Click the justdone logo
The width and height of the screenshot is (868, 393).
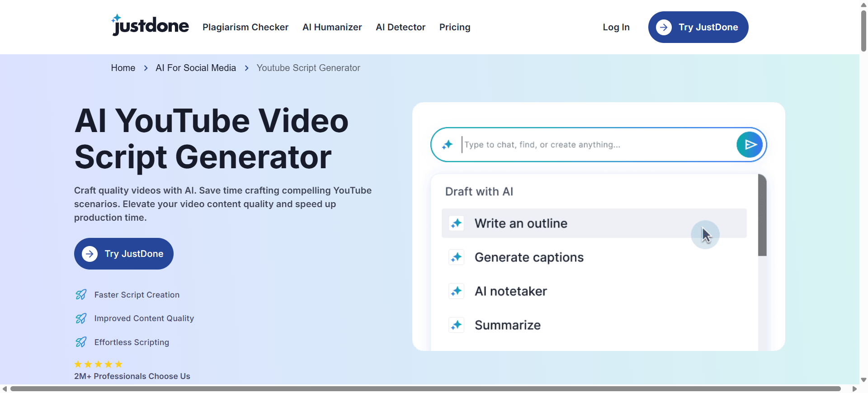(x=150, y=26)
